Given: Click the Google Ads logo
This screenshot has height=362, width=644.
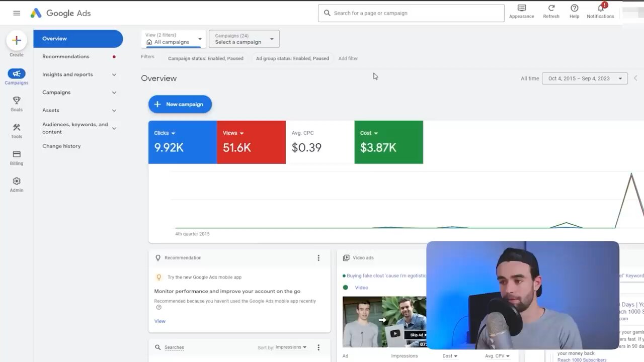Looking at the screenshot, I should (60, 13).
